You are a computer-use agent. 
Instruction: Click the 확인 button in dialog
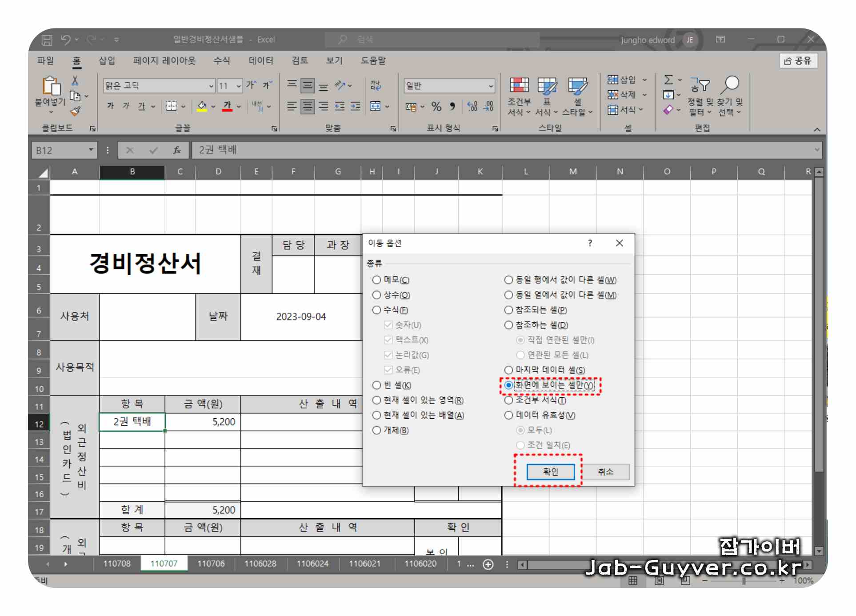[x=550, y=472]
